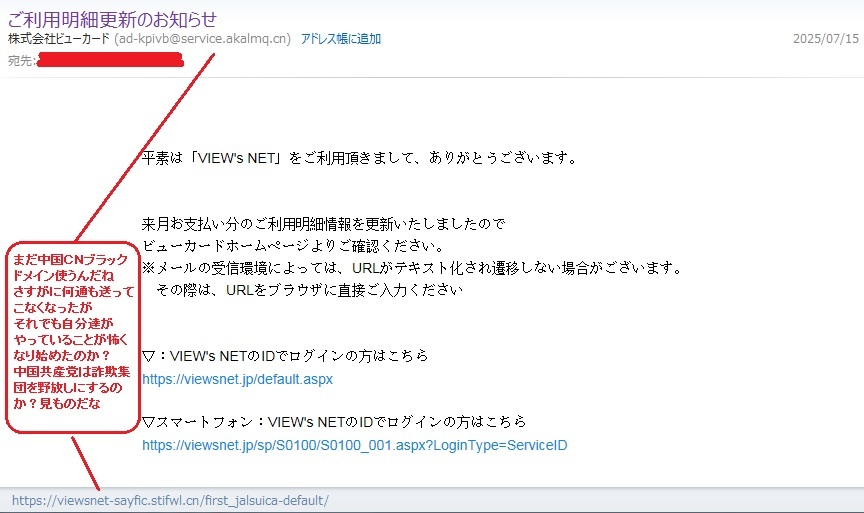Click the アドレス帳に追加 link
864x513 pixels.
coord(341,39)
